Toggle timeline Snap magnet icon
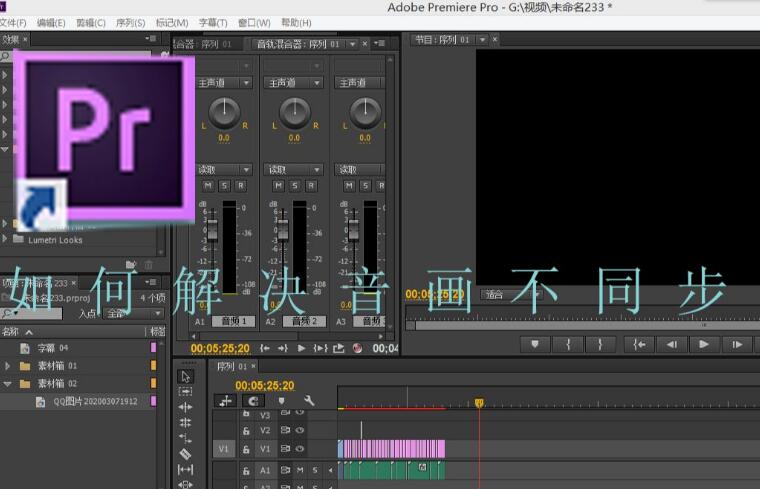Image resolution: width=760 pixels, height=489 pixels. pos(253,401)
